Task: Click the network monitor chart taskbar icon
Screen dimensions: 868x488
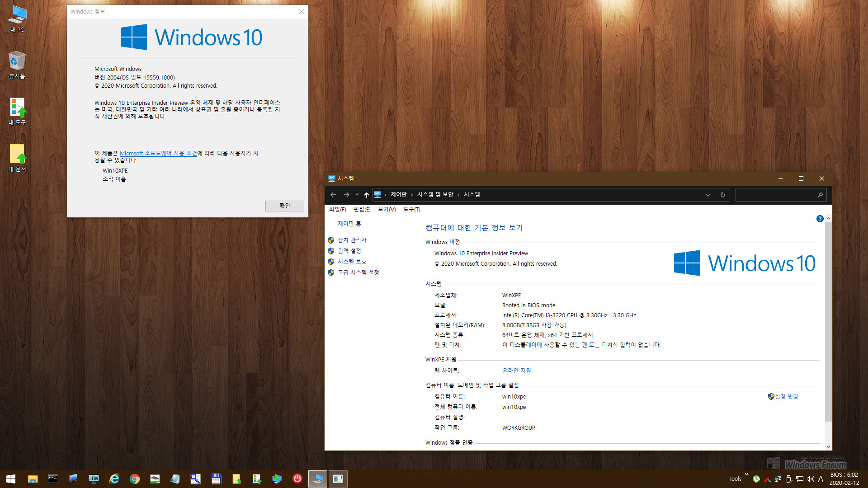Action: pos(94,479)
